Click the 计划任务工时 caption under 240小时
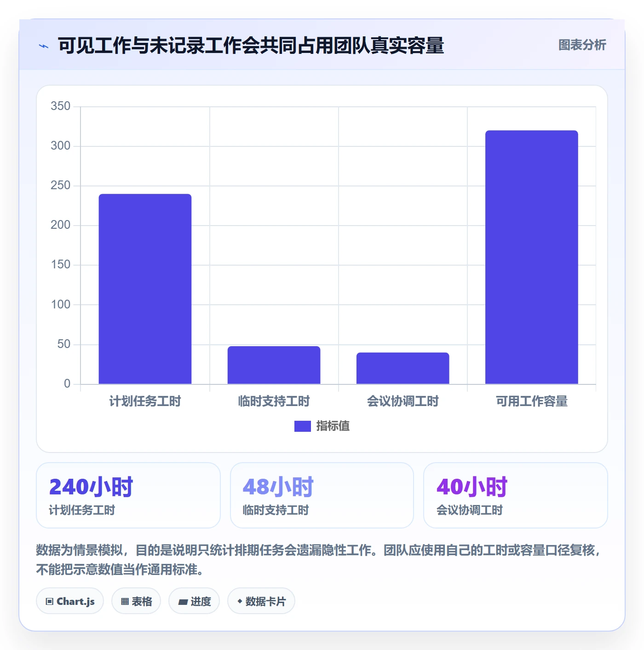This screenshot has height=650, width=644. tap(82, 510)
